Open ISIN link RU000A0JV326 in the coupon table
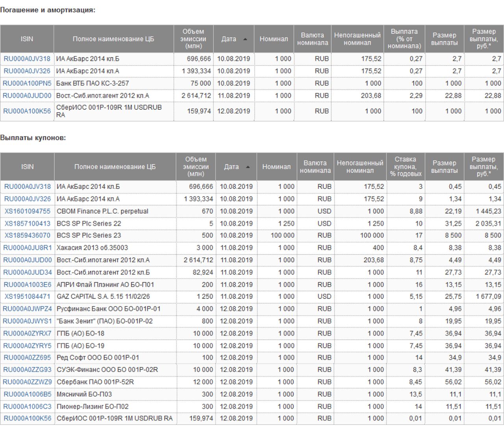The width and height of the screenshot is (504, 427). click(28, 199)
